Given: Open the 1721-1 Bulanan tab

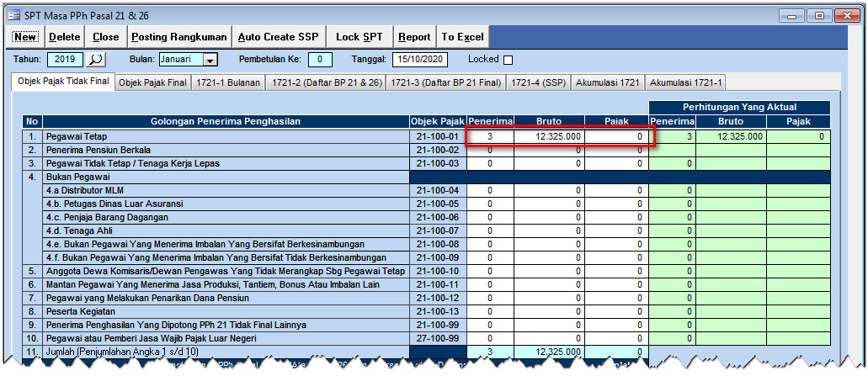Looking at the screenshot, I should 228,82.
